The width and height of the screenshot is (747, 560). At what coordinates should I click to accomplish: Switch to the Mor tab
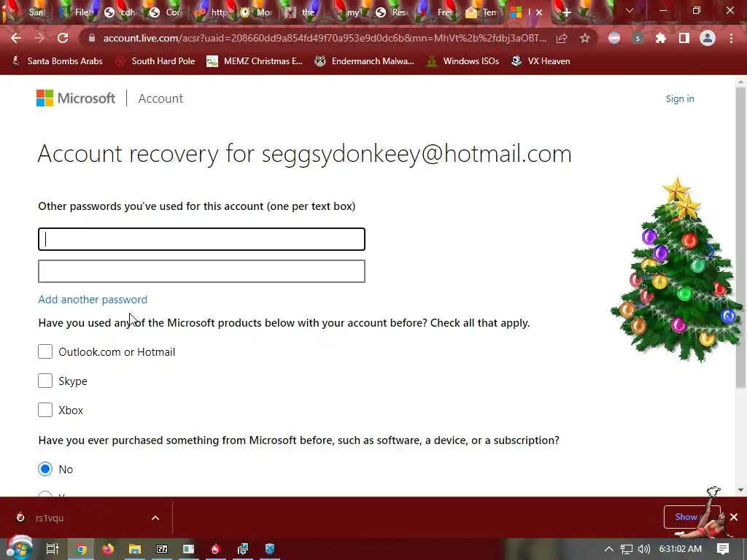click(x=257, y=12)
